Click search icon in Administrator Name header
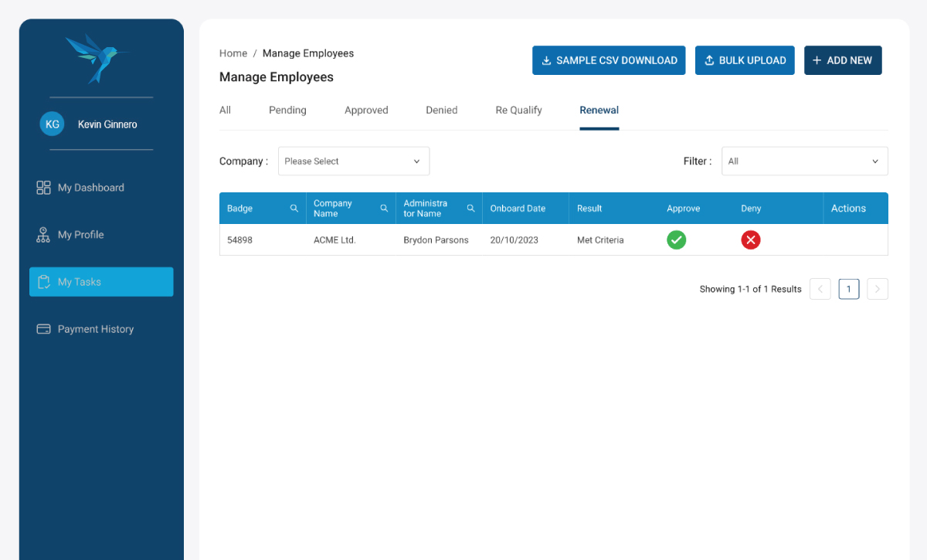This screenshot has width=927, height=560. [470, 209]
